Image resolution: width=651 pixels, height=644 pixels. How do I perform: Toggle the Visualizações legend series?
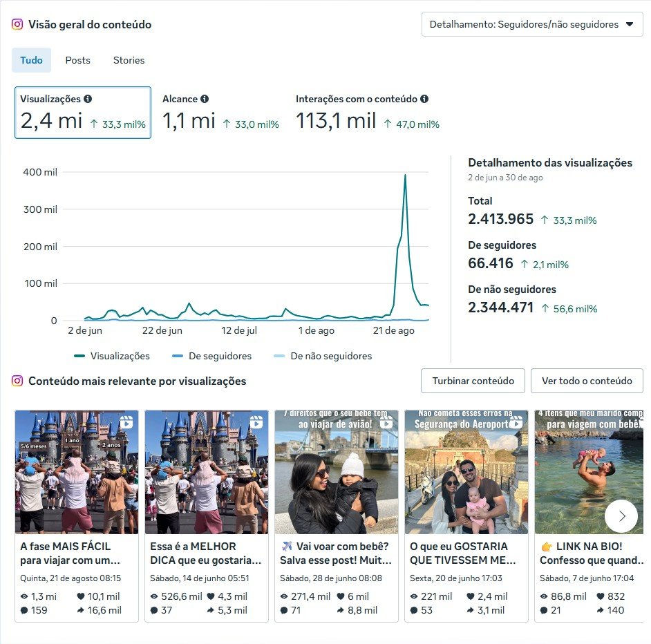pos(111,356)
